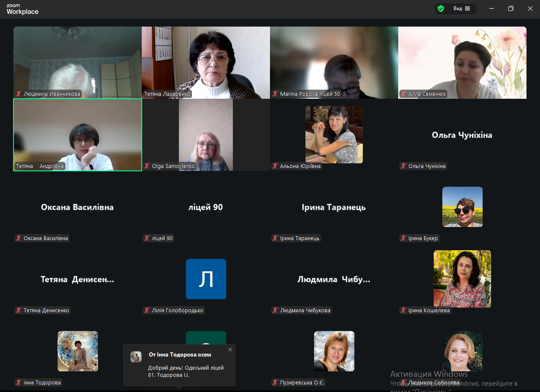Open the Вид view layout menu
Viewport: 540px width, 392px height.
tap(462, 8)
